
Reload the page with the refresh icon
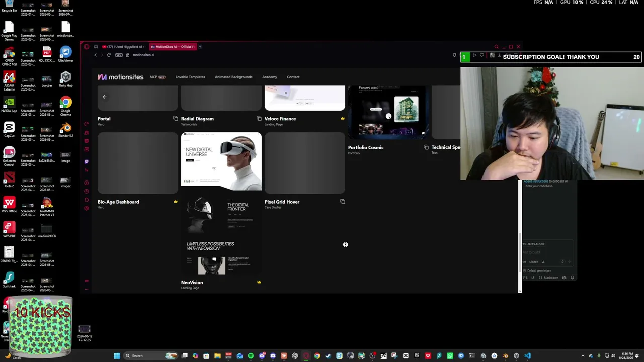click(x=109, y=55)
